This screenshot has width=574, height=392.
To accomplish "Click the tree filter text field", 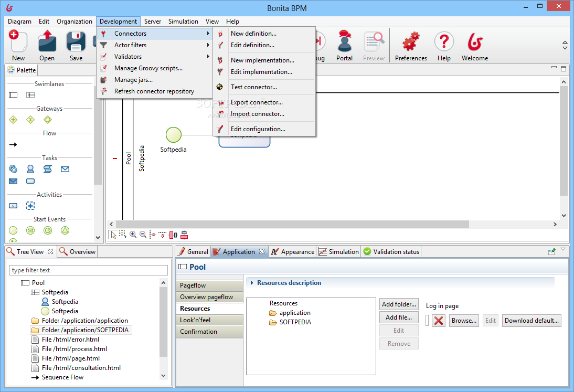I will (x=88, y=270).
